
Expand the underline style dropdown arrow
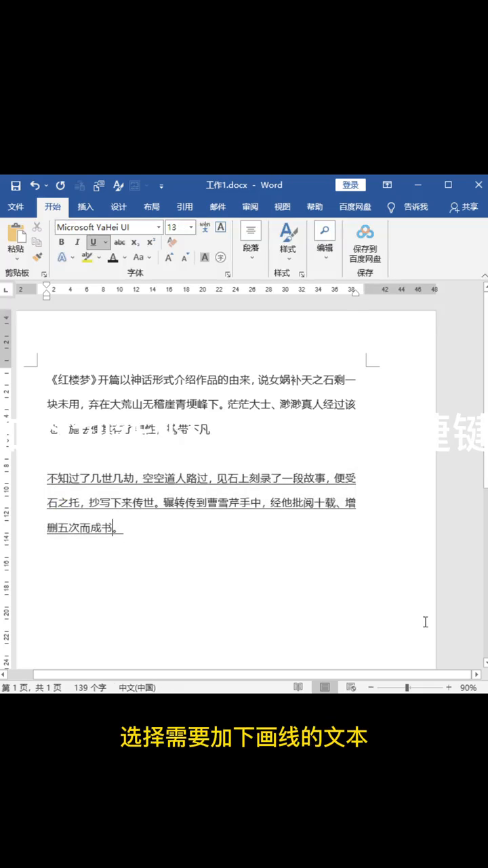coord(106,242)
